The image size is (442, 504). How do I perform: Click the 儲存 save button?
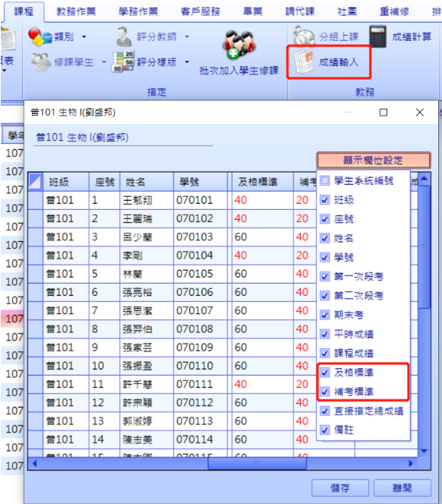point(340,488)
